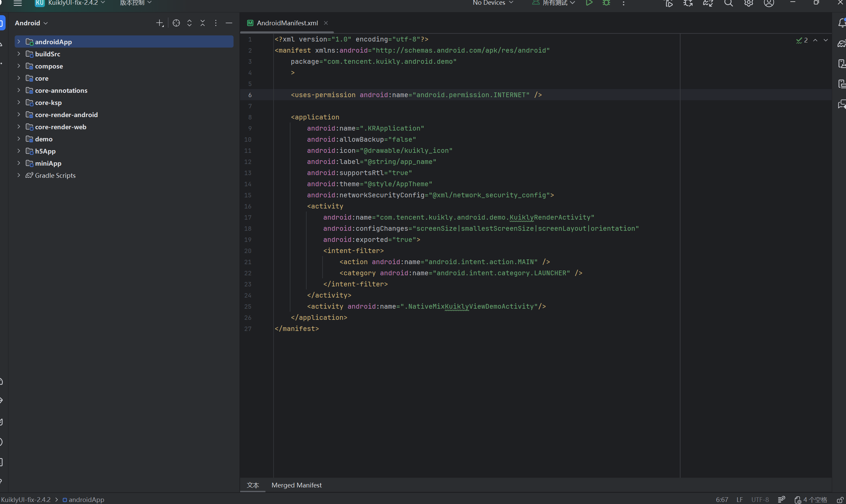
Task: Hide the project panel with minus icon
Action: tap(229, 23)
